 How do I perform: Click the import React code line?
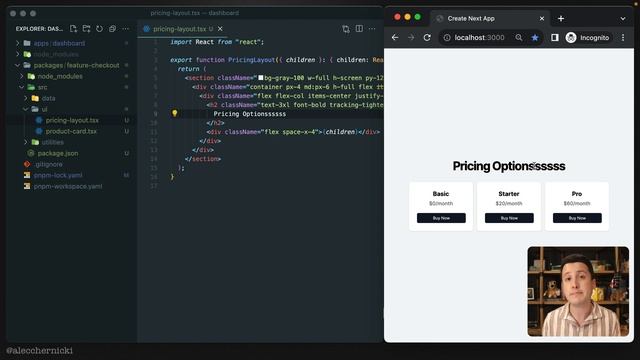[217, 42]
